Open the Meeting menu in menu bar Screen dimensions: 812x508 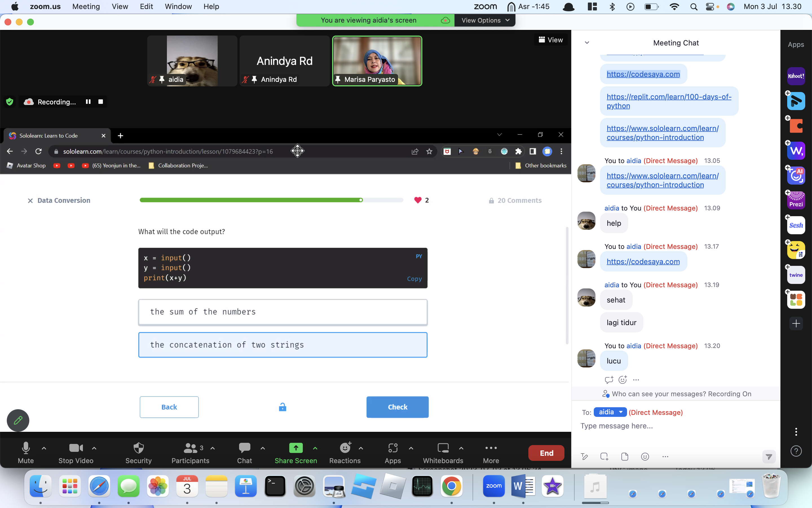(86, 6)
